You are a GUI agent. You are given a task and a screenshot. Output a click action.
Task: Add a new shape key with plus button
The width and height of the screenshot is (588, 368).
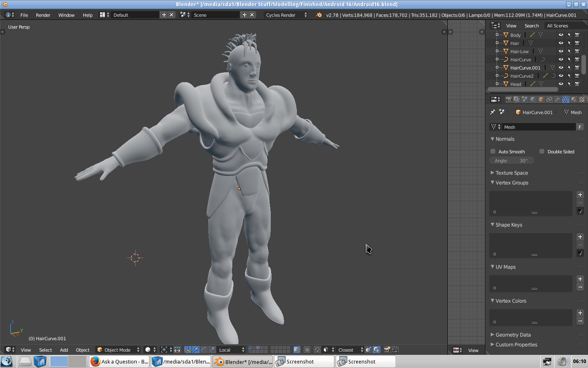click(x=580, y=237)
